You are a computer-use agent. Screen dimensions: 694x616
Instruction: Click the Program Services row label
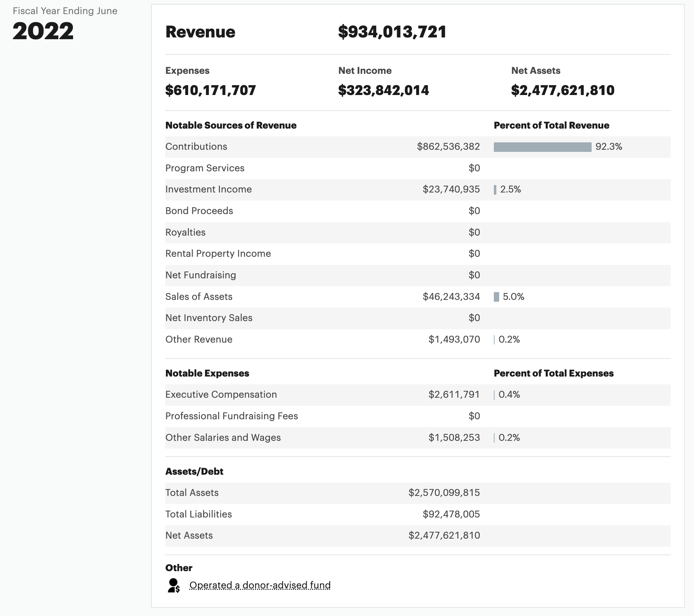[205, 168]
